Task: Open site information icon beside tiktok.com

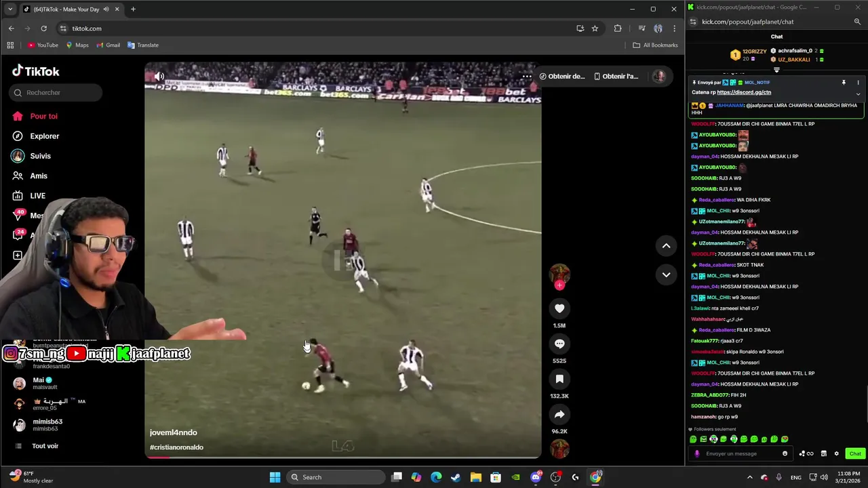Action: click(63, 28)
